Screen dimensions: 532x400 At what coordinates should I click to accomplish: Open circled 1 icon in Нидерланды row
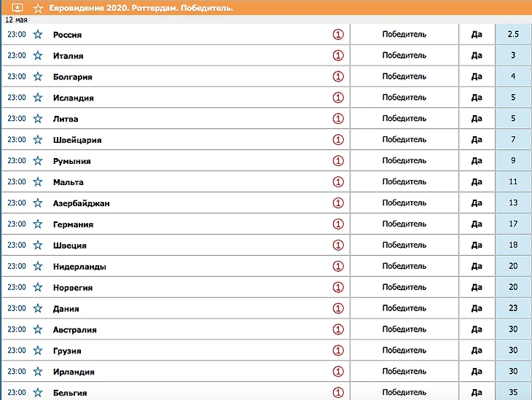[x=338, y=266]
